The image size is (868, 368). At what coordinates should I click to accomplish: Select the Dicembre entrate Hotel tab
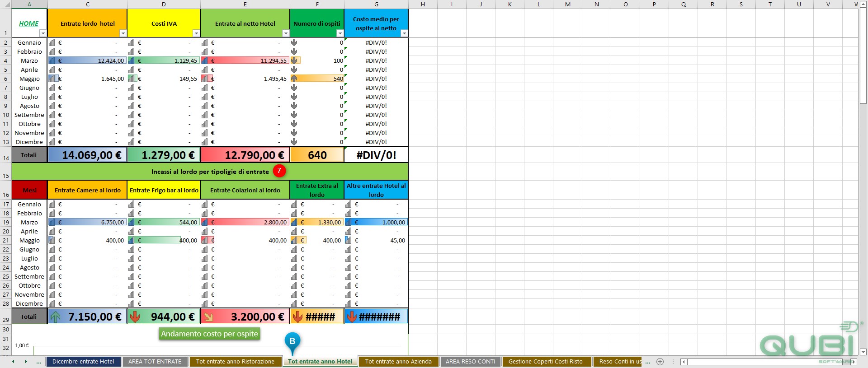tap(83, 362)
